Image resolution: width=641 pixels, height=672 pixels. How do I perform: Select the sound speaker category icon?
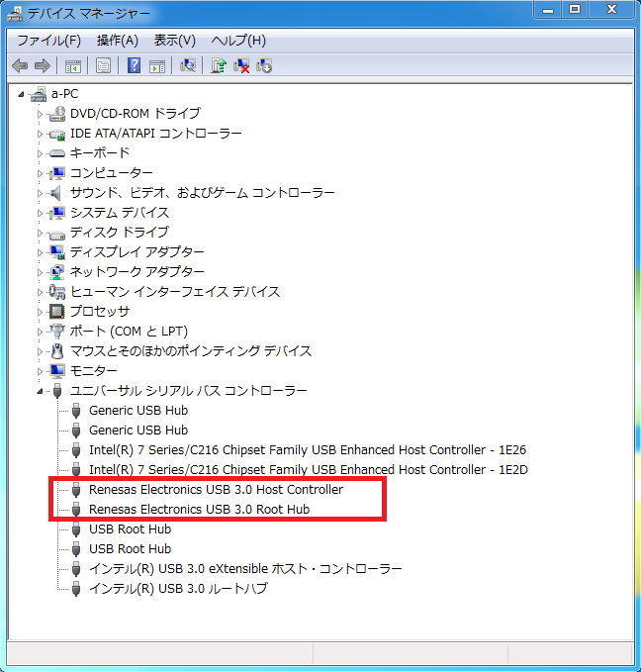coord(55,193)
